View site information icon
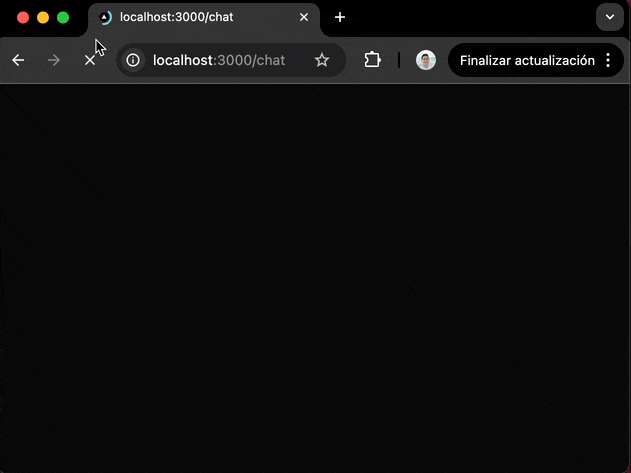The image size is (631, 473). point(133,60)
